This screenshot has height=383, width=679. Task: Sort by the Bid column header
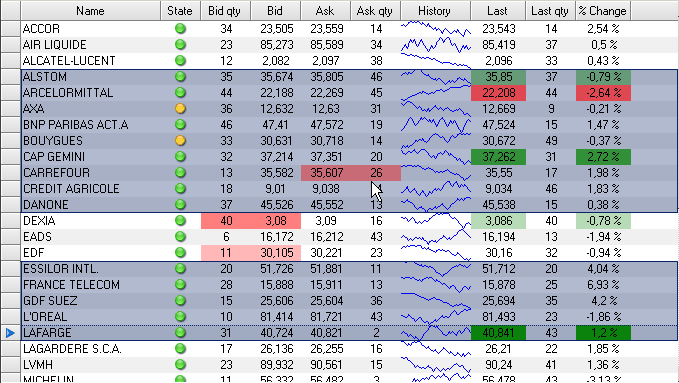click(275, 11)
